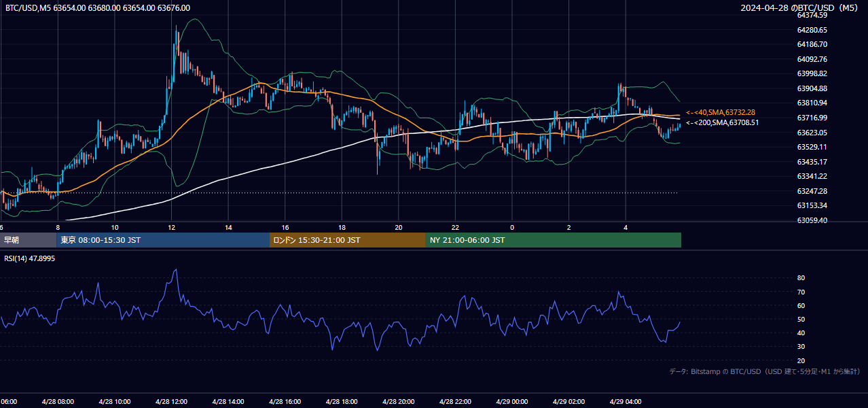Click the RSI 60 level label
Viewport: 868px width, 408px height.
801,305
